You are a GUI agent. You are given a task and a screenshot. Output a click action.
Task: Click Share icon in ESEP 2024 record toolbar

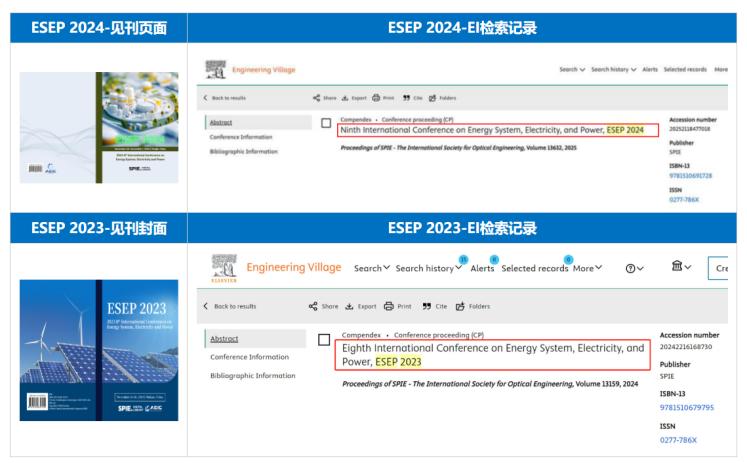click(317, 98)
